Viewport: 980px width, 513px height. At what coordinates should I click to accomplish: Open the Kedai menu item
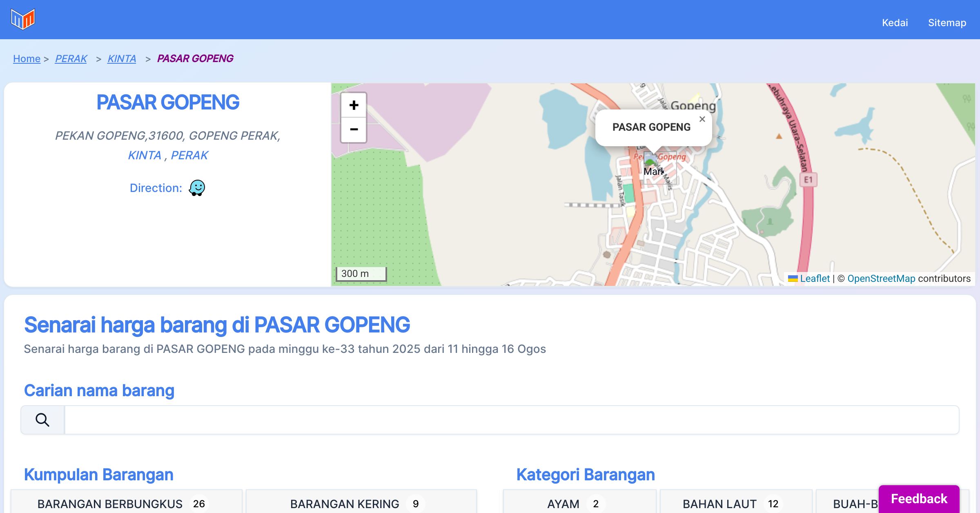(x=895, y=22)
